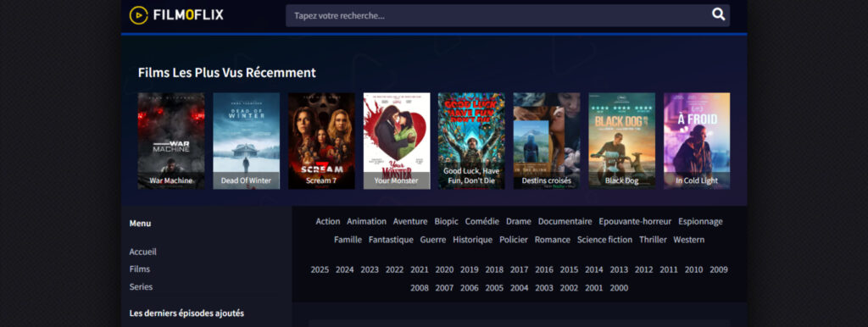The image size is (868, 327).
Task: Filter by year 2024
Action: (344, 270)
